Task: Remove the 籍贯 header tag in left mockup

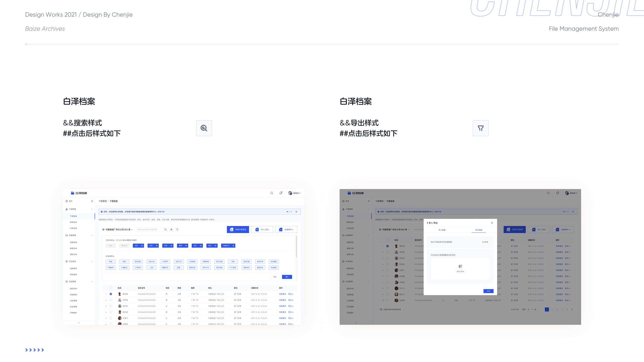Action: point(186,246)
